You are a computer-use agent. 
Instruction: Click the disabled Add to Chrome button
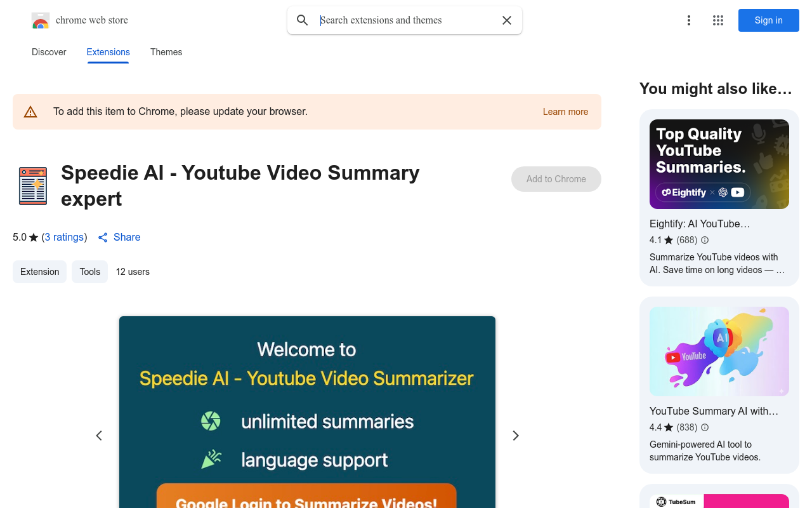pos(556,179)
